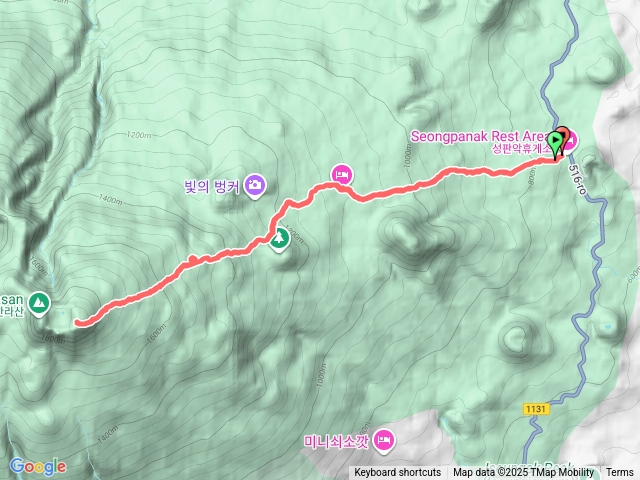Screen dimensions: 640x480
Task: Click the Map data TMap Mobility attribution
Action: pyautogui.click(x=523, y=472)
